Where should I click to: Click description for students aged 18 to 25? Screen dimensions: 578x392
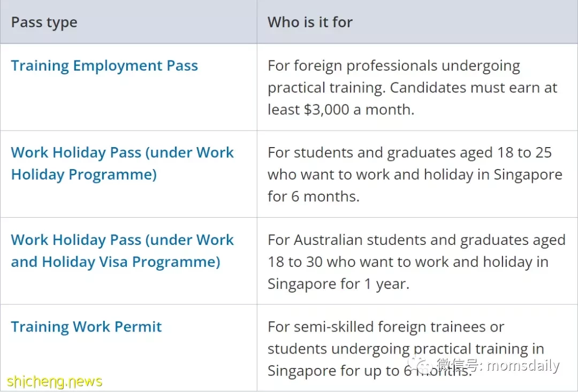(x=415, y=174)
